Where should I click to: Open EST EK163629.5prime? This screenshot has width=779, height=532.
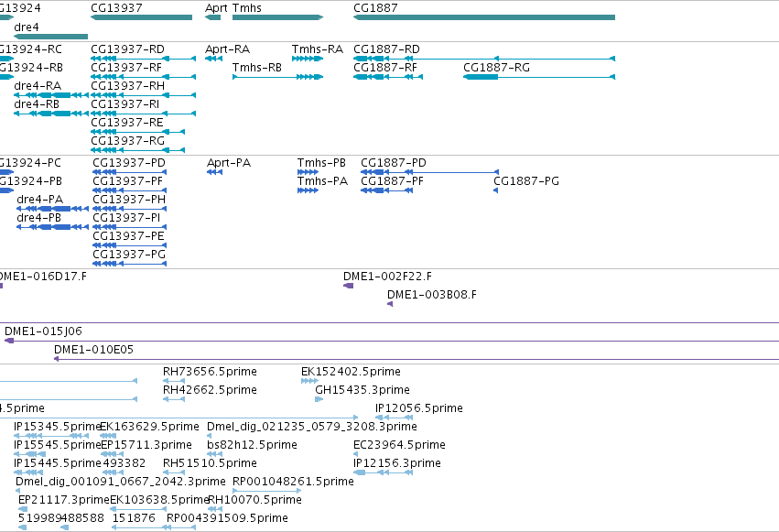click(x=108, y=436)
